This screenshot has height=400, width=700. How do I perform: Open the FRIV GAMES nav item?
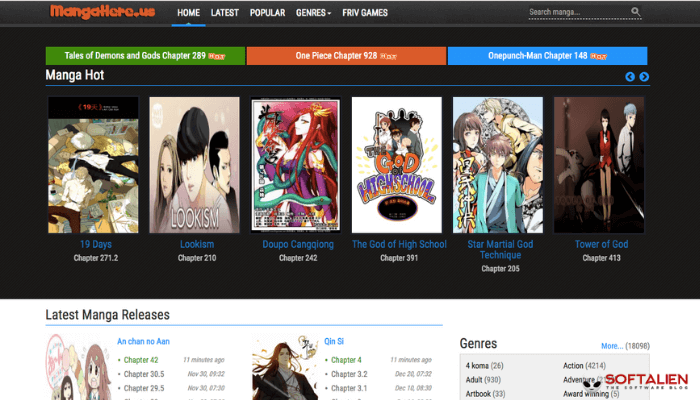pyautogui.click(x=365, y=13)
